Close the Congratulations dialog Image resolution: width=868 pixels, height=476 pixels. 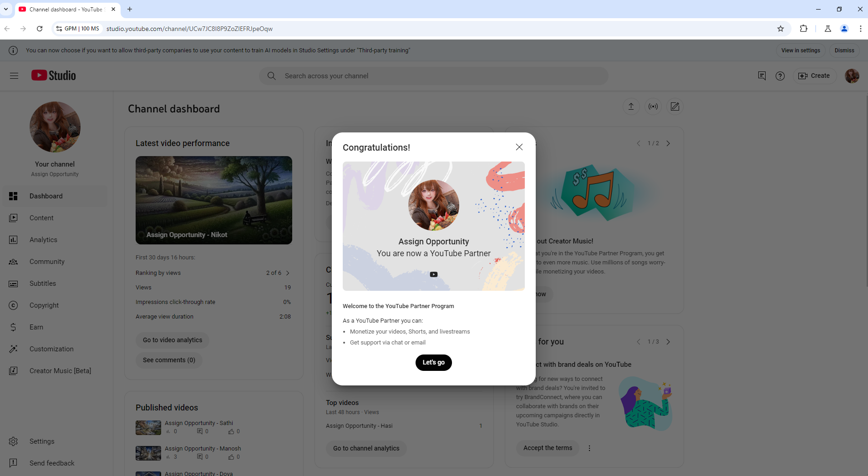519,147
